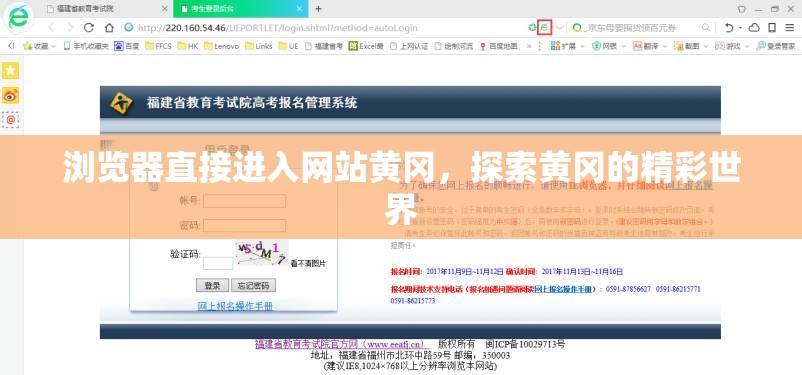Click the search magnifier icon

coord(706,28)
